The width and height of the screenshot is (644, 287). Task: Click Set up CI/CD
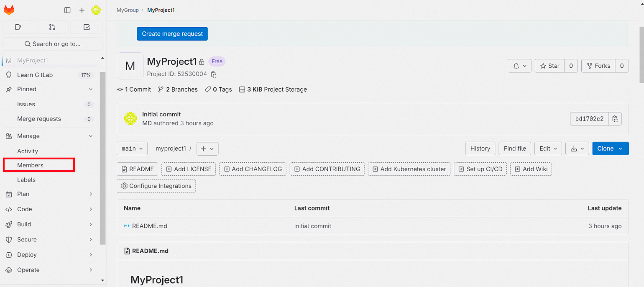(x=480, y=169)
